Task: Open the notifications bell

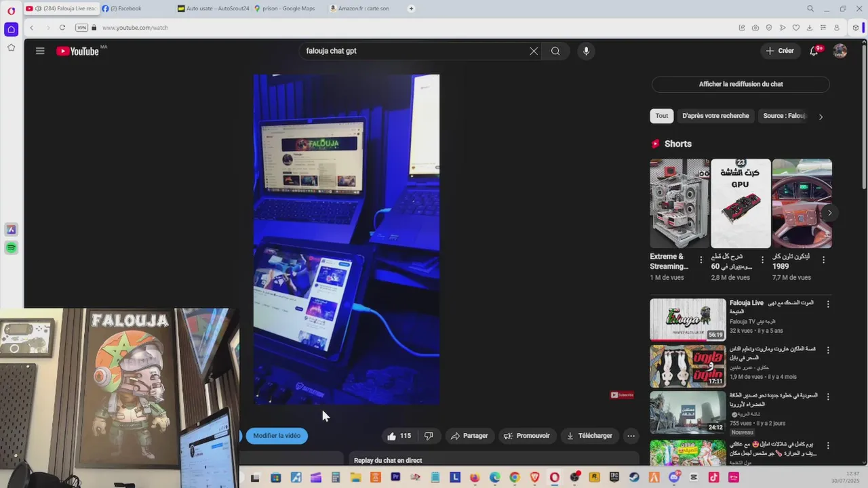Action: [814, 51]
